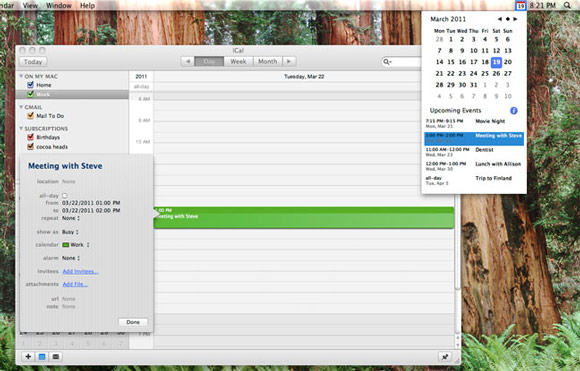The width and height of the screenshot is (580, 371).
Task: Open the notifications envelope button
Action: pos(55,357)
